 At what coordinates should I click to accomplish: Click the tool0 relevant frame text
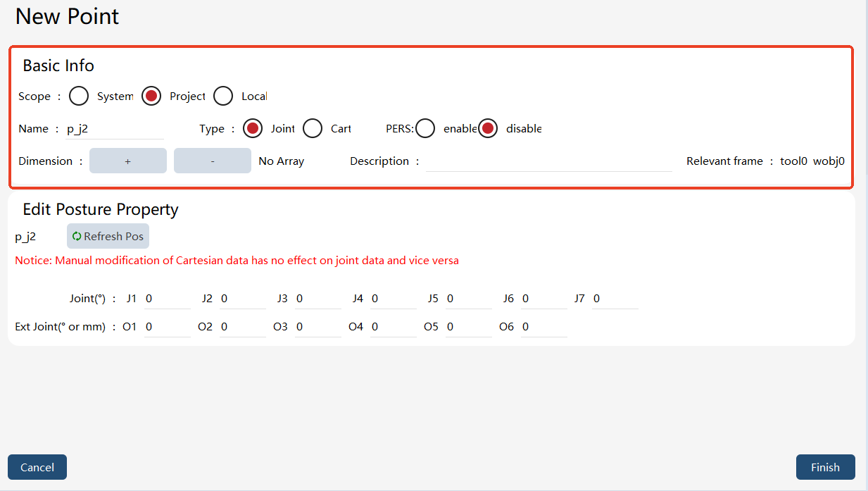pyautogui.click(x=793, y=161)
